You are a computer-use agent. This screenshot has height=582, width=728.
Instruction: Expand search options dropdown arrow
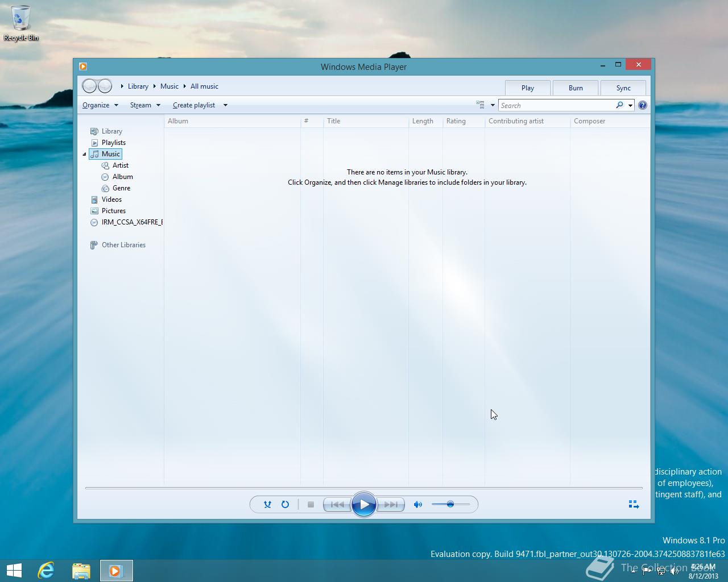[x=630, y=105]
